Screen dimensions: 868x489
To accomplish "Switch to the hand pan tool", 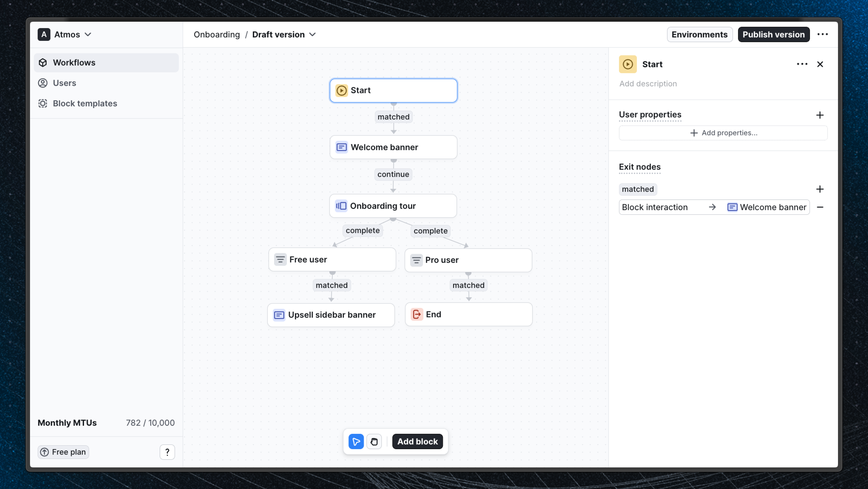I will (374, 441).
